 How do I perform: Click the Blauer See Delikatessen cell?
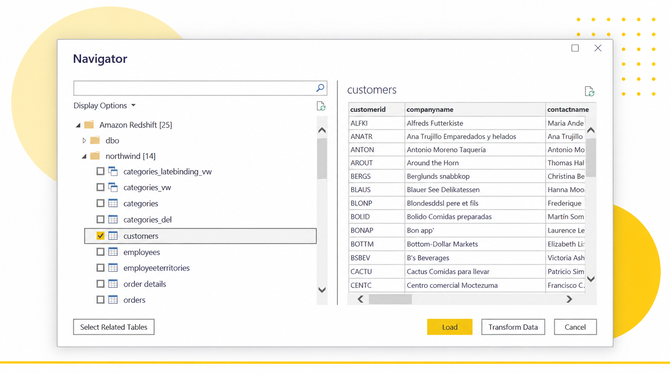pyautogui.click(x=475, y=189)
